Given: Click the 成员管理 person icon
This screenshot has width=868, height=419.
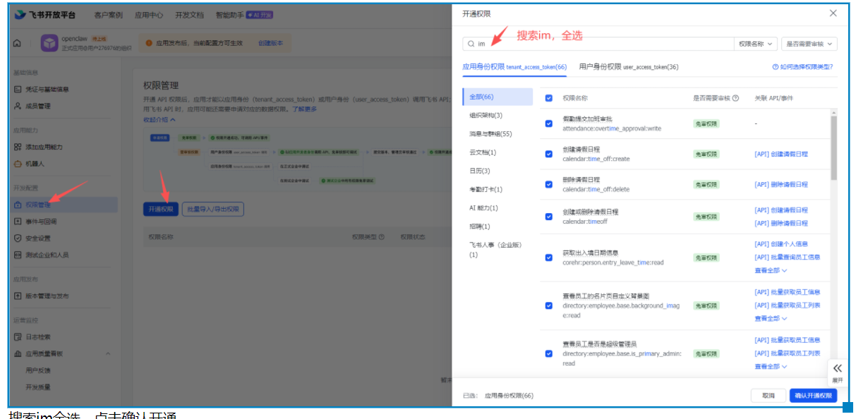Looking at the screenshot, I should (x=18, y=107).
